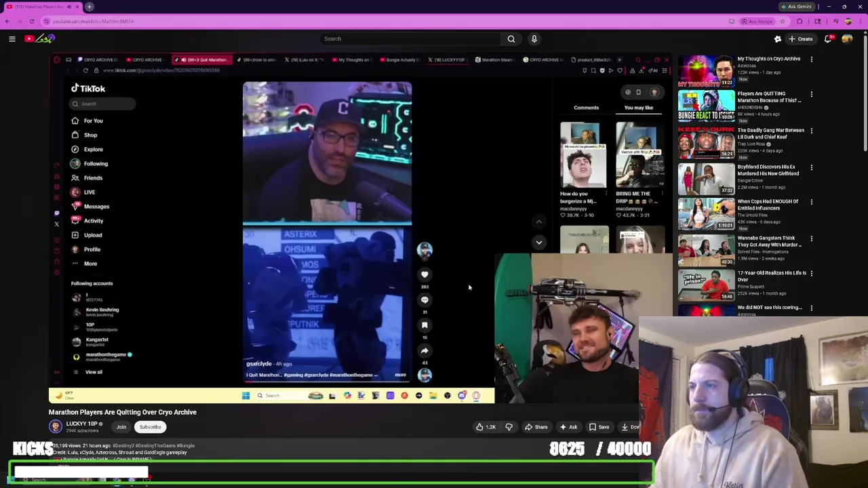Click TikTok previous video up chevron
The width and height of the screenshot is (868, 488).
(x=538, y=222)
